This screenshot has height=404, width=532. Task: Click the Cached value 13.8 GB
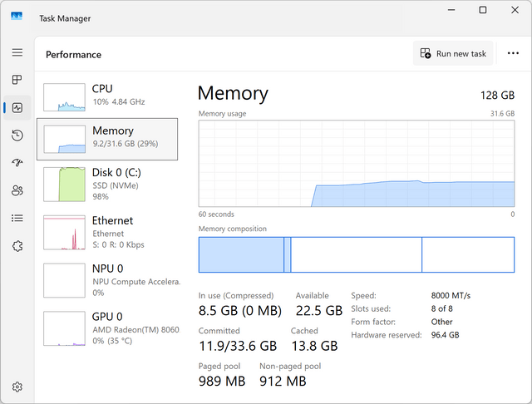[x=314, y=346]
